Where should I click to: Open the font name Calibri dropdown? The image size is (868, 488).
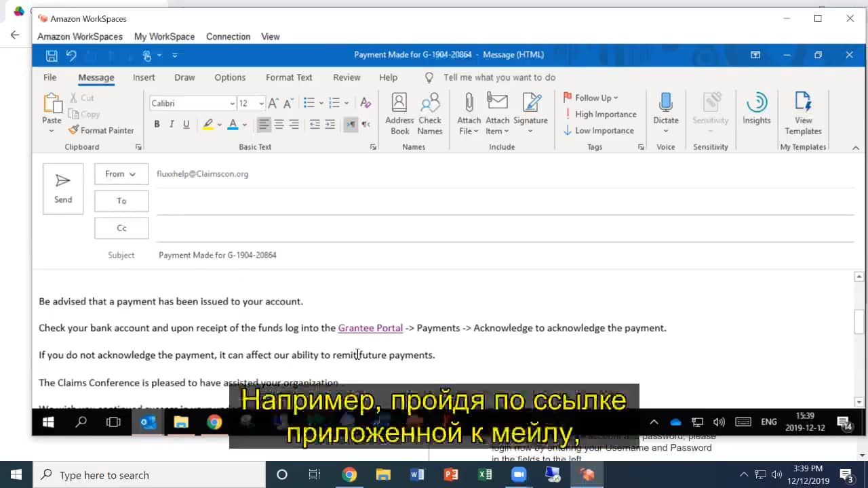pyautogui.click(x=232, y=103)
